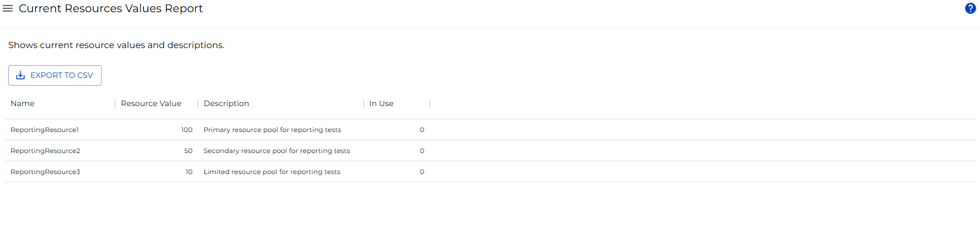Screen dimensions: 980x226
Task: Click the resource value 100 cell
Action: click(187, 130)
